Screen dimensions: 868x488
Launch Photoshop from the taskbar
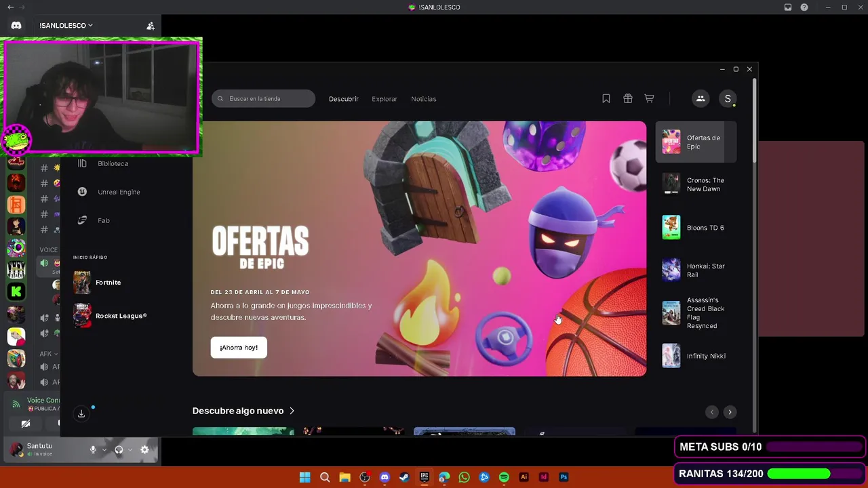click(x=564, y=477)
